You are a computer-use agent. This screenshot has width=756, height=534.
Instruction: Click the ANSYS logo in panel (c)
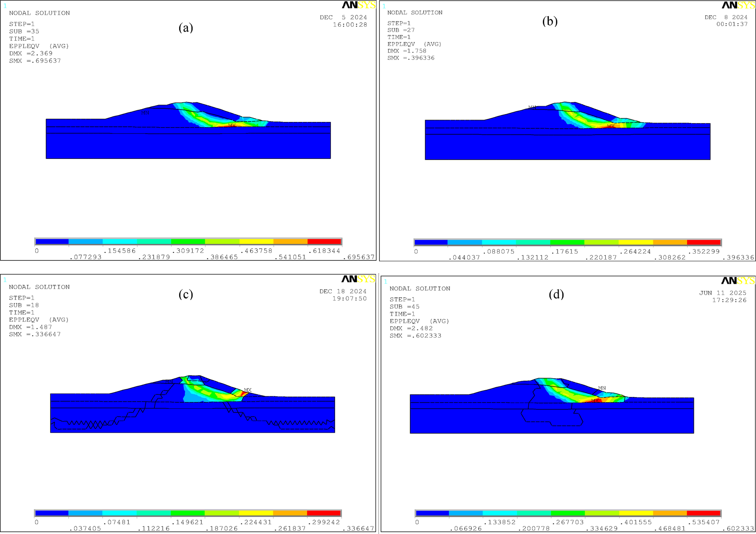point(358,279)
